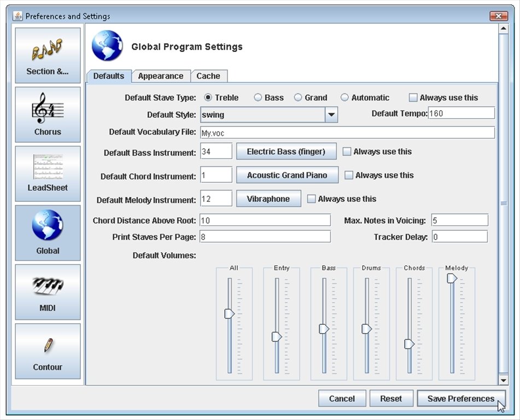Switch to the Defaults tab
The width and height of the screenshot is (520, 420).
pos(109,76)
